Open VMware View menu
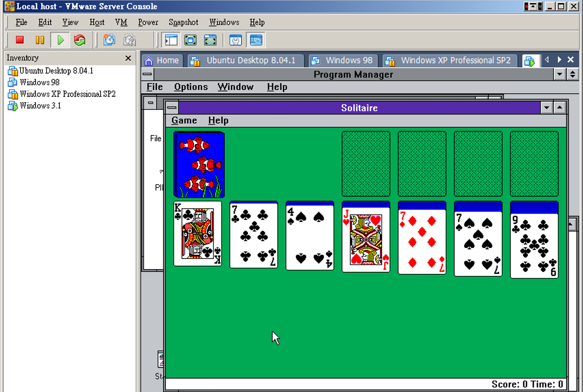The height and width of the screenshot is (392, 583). [70, 22]
